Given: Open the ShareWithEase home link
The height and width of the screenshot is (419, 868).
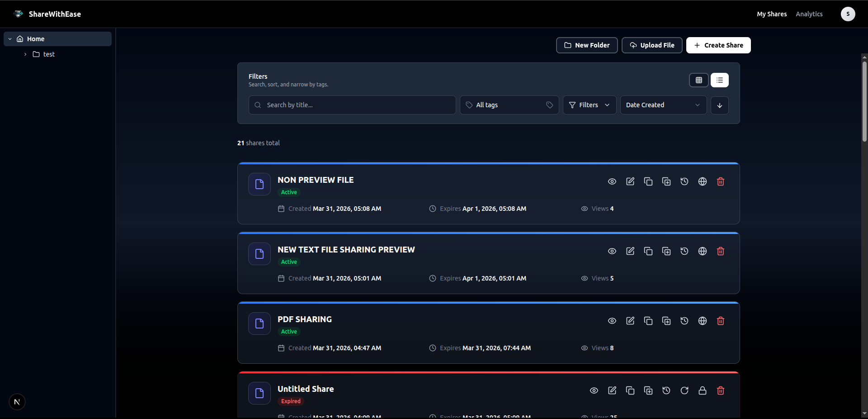Looking at the screenshot, I should (55, 14).
